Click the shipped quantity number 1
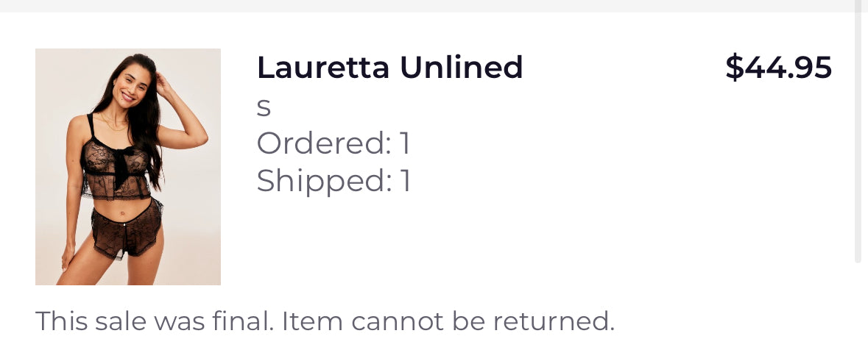This screenshot has width=868, height=350. tap(405, 181)
